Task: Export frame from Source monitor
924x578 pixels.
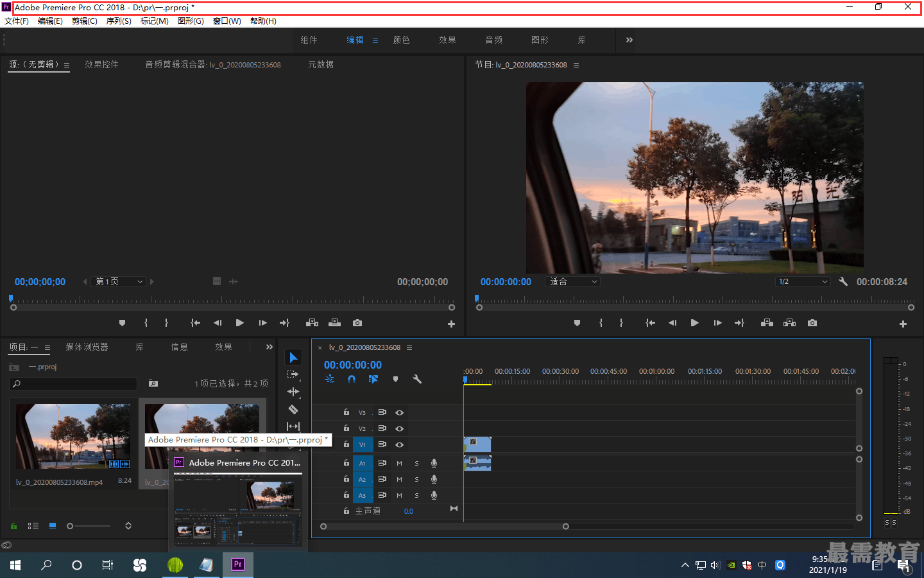Action: (357, 323)
